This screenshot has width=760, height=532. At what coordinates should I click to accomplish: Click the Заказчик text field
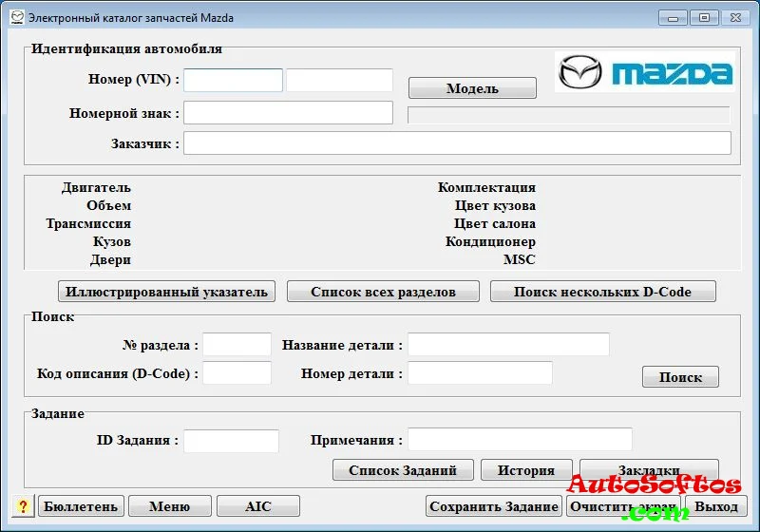click(x=457, y=143)
